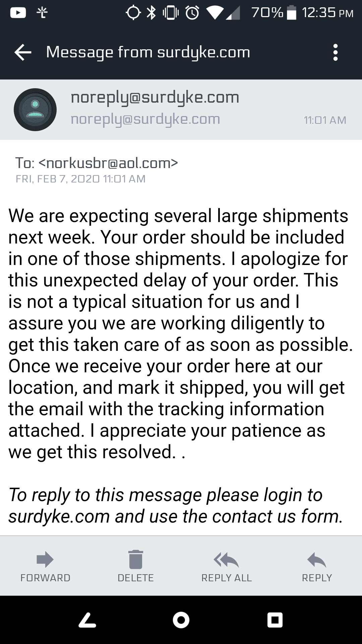Reply to the sender using Reply icon
Image resolution: width=362 pixels, height=644 pixels.
point(317,559)
